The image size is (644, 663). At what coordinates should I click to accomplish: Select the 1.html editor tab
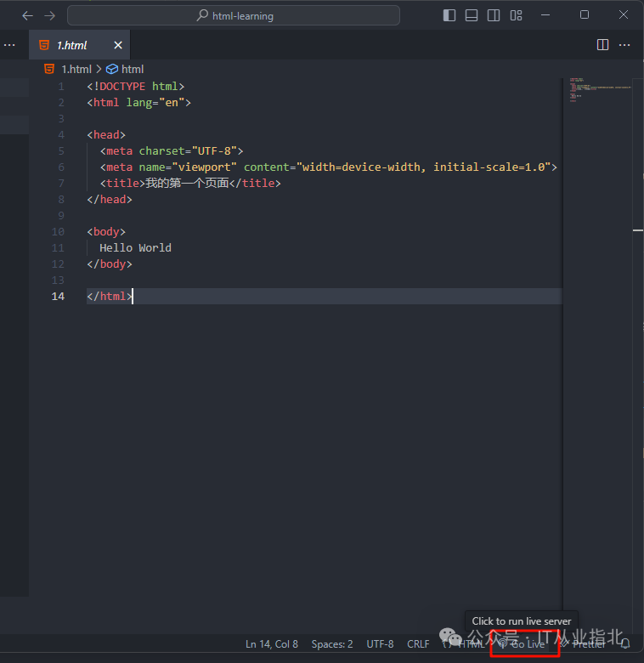click(72, 45)
